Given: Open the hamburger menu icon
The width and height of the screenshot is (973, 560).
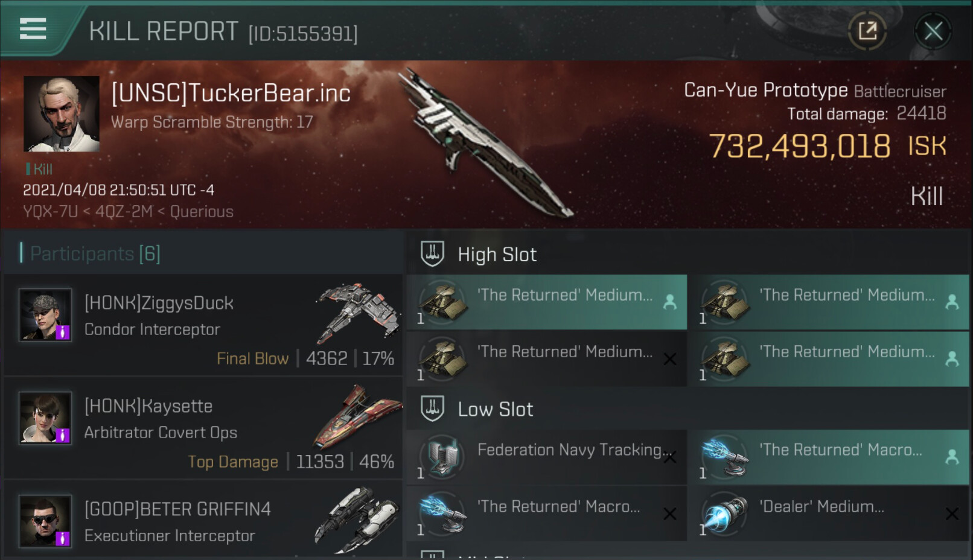Looking at the screenshot, I should tap(33, 28).
